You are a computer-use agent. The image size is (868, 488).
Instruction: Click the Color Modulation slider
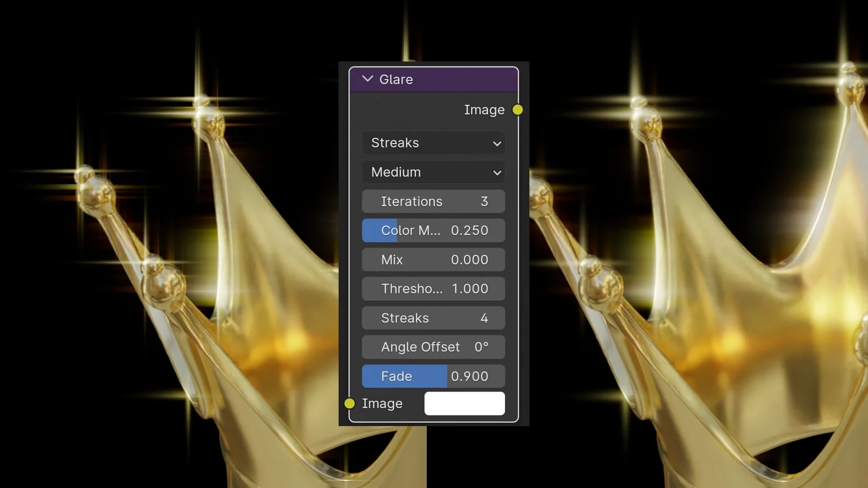[x=433, y=230]
